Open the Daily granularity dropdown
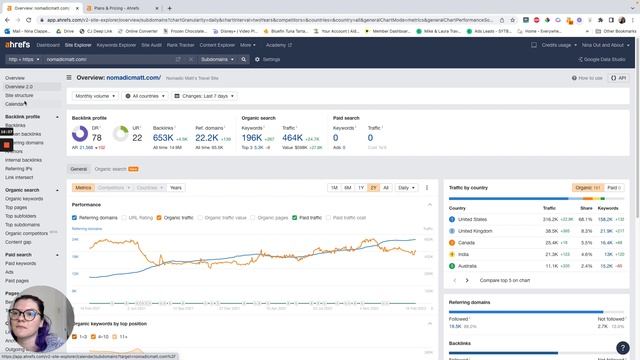The image size is (640, 360). point(406,188)
